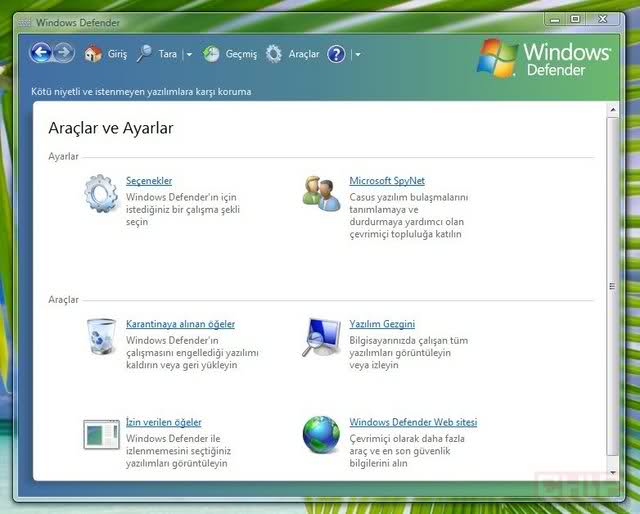Click the 'Araçlar' section label
The height and width of the screenshot is (514, 640).
point(63,299)
